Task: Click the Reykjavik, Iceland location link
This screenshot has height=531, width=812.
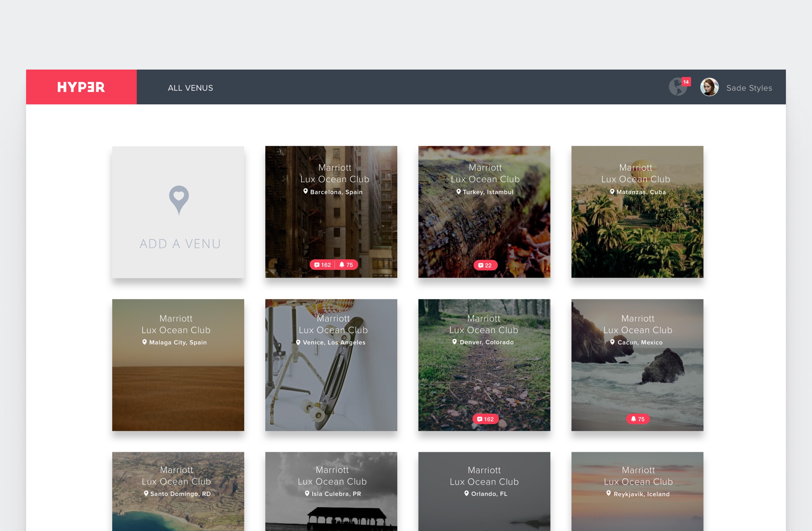Action: click(641, 494)
